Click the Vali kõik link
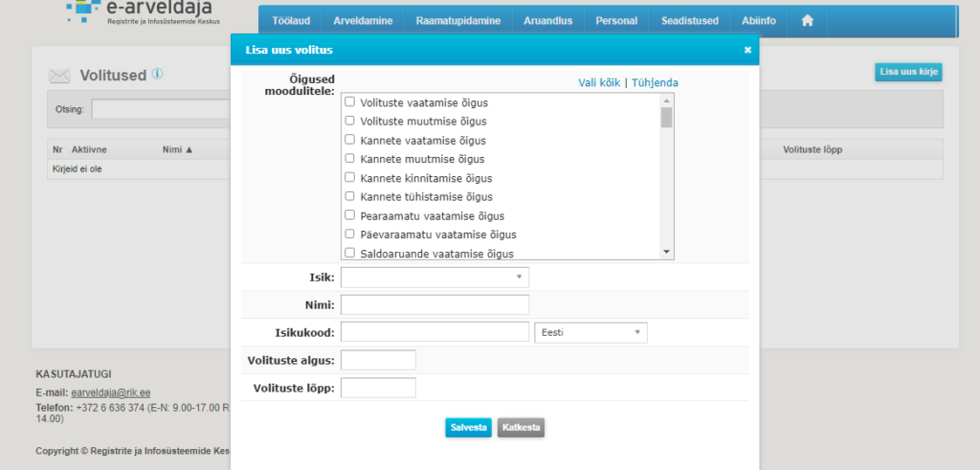980x470 pixels. [x=599, y=83]
